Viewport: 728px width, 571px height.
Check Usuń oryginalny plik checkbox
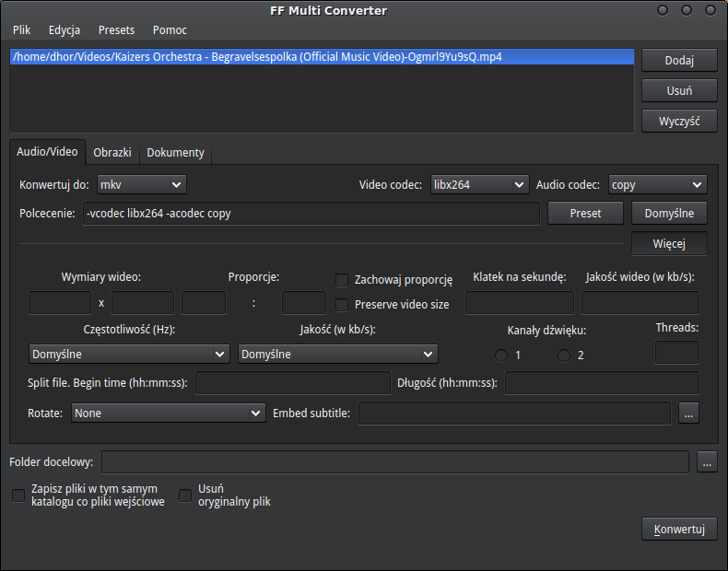pyautogui.click(x=185, y=495)
